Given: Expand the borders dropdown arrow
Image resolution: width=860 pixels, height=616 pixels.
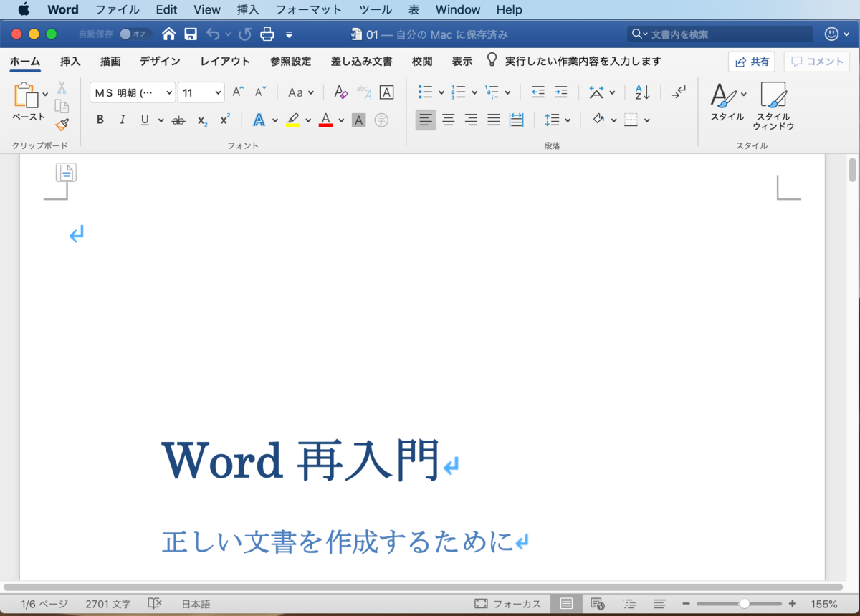Looking at the screenshot, I should tap(647, 120).
